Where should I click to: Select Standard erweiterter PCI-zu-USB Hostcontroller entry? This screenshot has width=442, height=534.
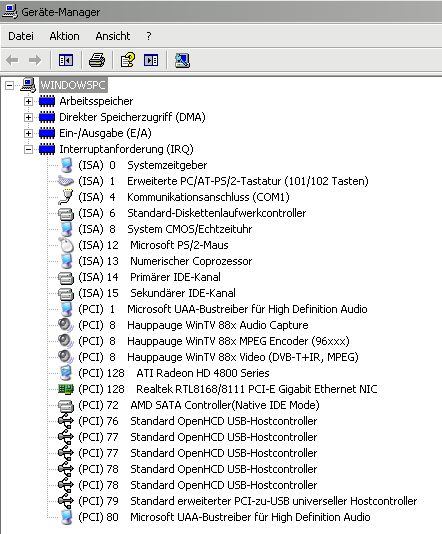248,501
